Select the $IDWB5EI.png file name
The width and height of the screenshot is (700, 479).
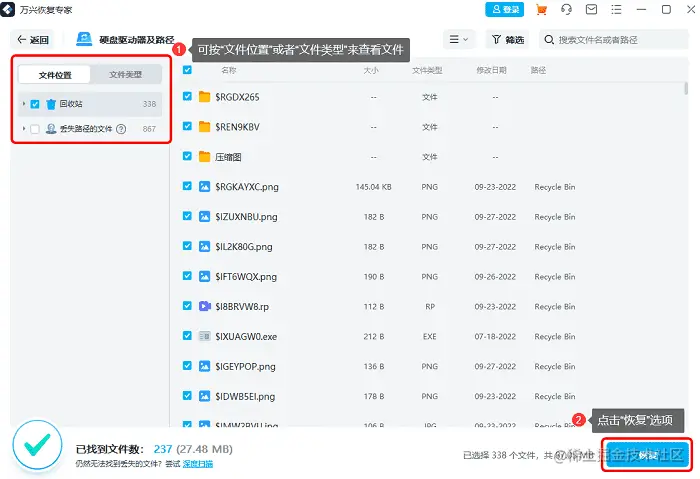pyautogui.click(x=245, y=396)
